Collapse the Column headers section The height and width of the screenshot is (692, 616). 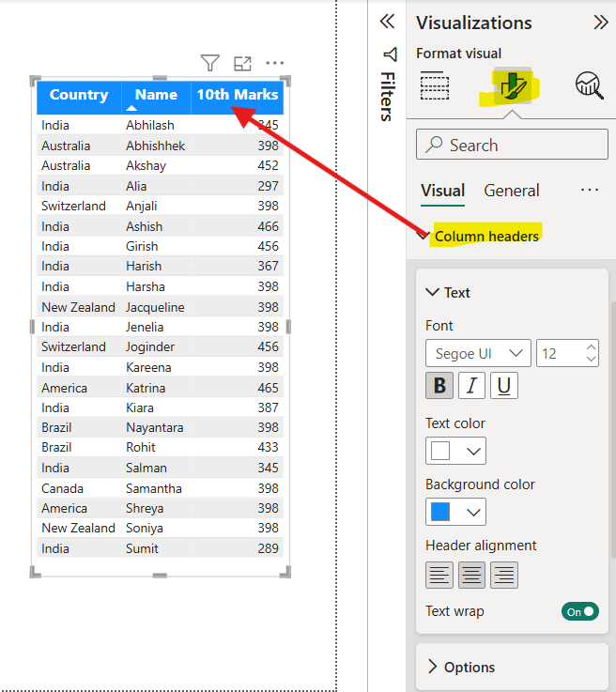click(423, 236)
